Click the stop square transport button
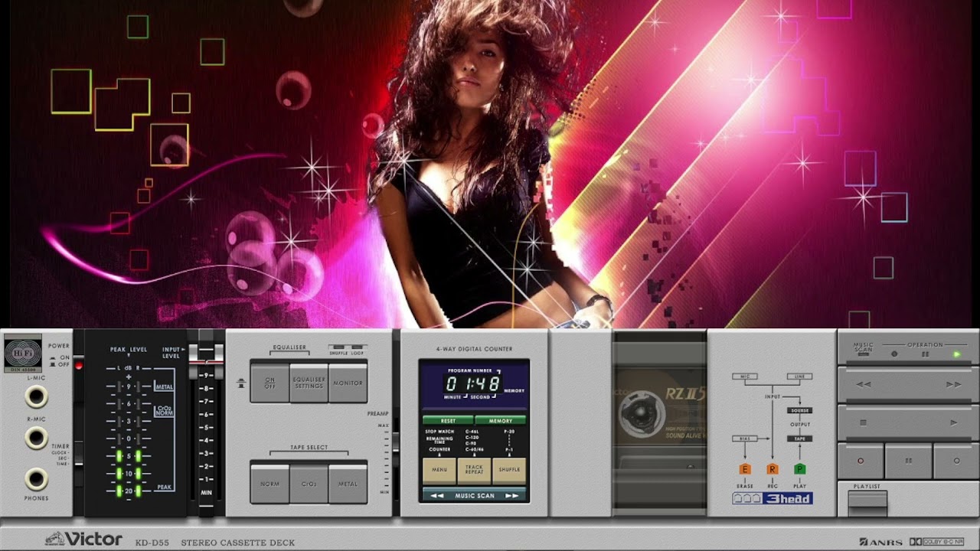The image size is (980, 551). pos(864,422)
